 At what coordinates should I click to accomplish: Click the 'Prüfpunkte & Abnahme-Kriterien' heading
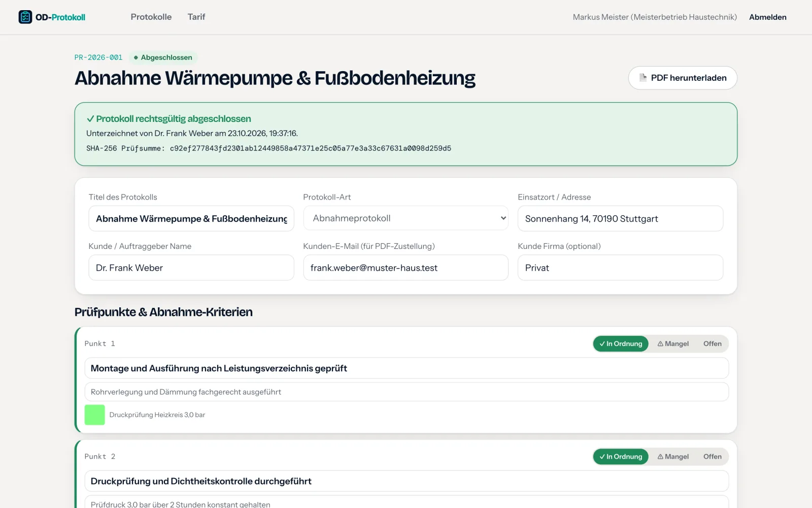pos(163,312)
